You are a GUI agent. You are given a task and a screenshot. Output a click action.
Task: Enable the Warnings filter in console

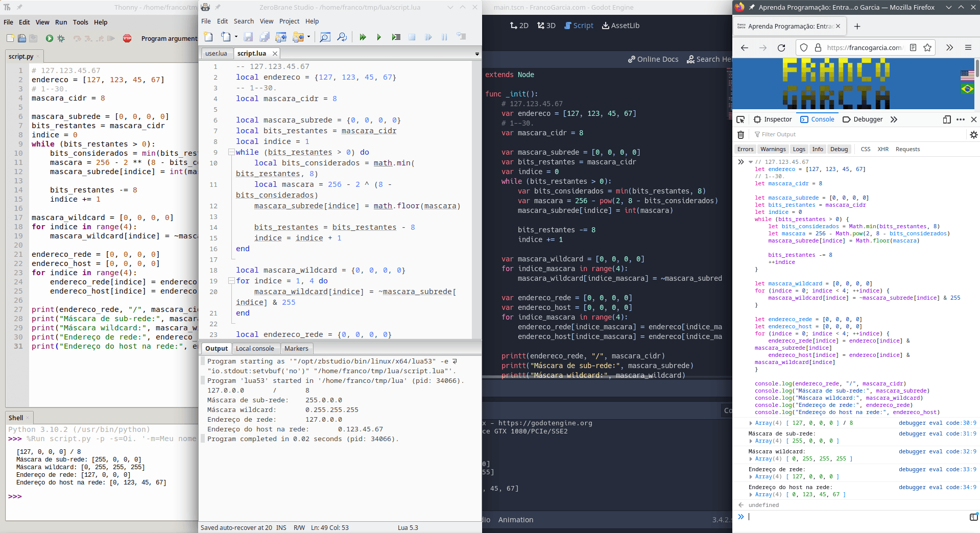[x=773, y=149]
